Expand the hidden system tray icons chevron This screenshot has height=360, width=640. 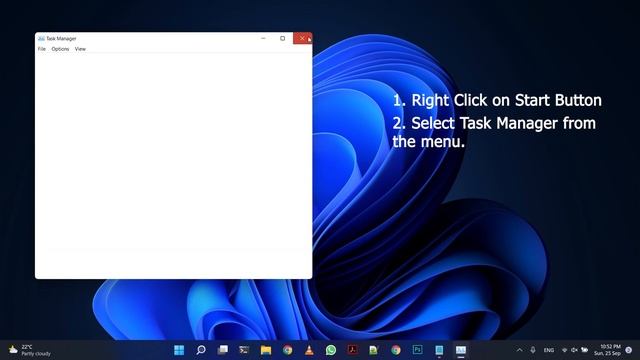[x=519, y=350]
